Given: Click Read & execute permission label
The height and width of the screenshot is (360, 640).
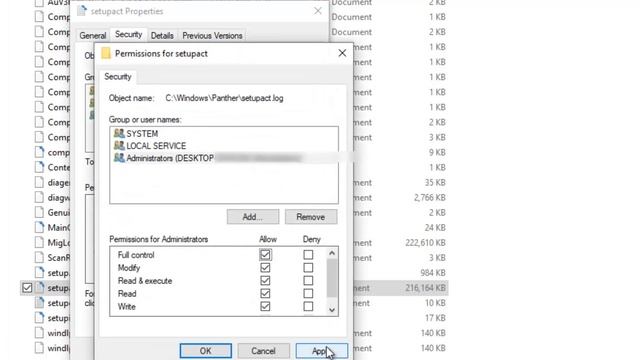Looking at the screenshot, I should tap(145, 281).
